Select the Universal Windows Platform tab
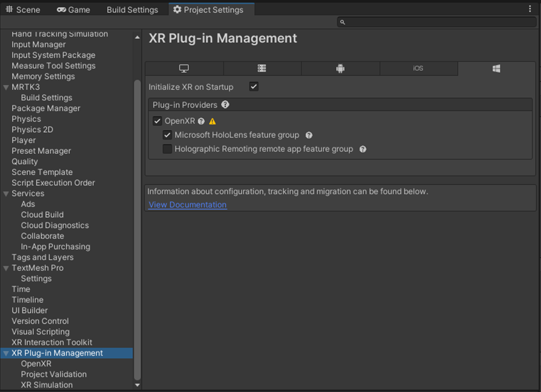 [x=496, y=68]
